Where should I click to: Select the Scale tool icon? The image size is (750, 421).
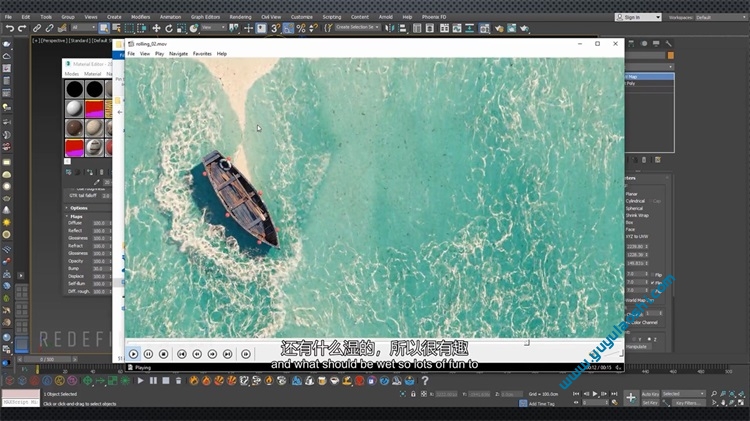tap(181, 29)
